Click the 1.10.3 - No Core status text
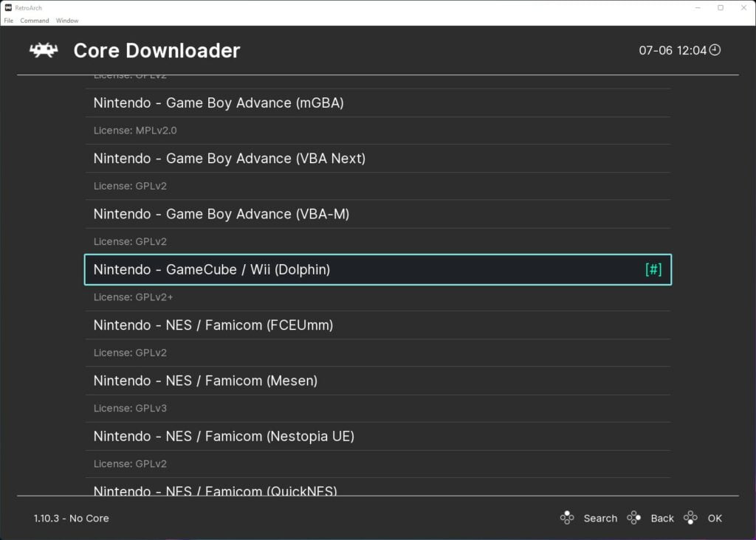 tap(72, 519)
